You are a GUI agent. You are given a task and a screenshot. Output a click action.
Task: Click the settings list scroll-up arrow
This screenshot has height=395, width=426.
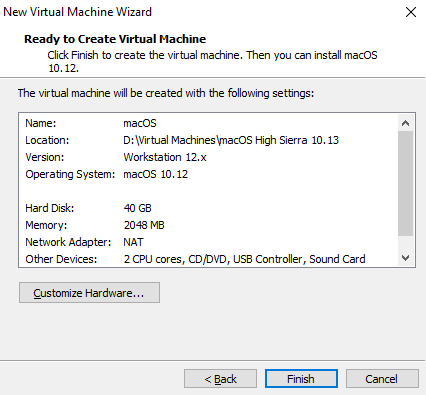coord(405,123)
